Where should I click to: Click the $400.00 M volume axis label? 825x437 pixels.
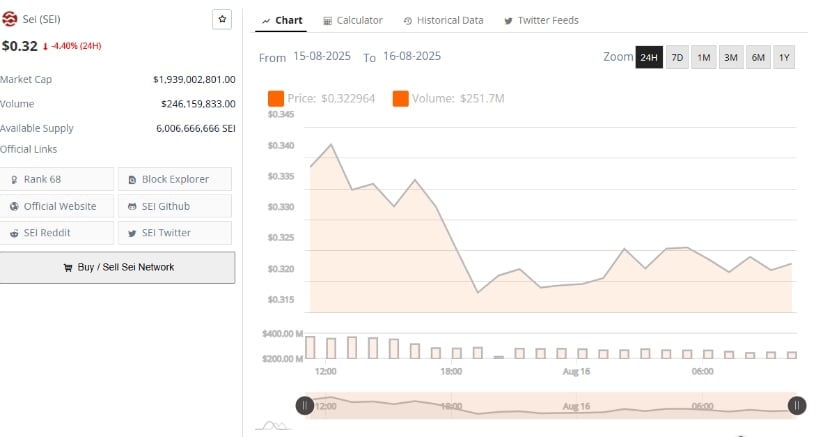pyautogui.click(x=283, y=334)
